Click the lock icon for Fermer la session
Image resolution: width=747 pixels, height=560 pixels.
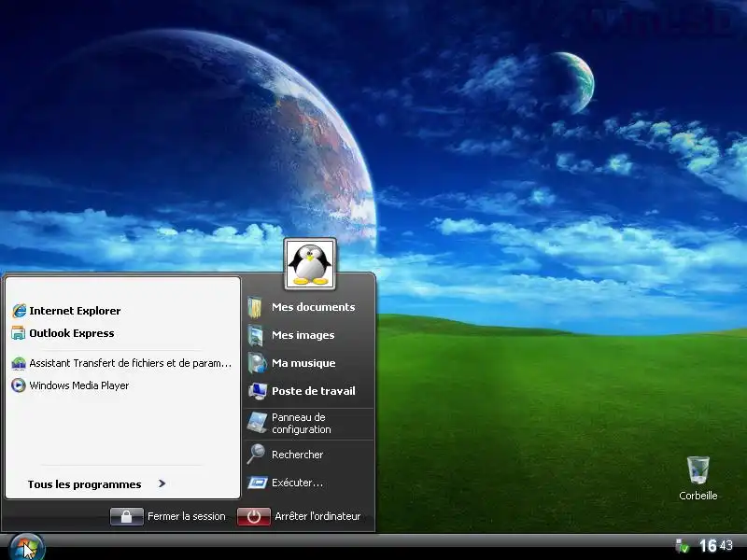(126, 517)
